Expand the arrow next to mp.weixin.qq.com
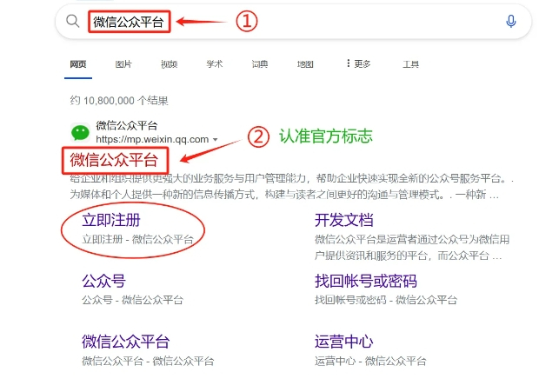 216,139
